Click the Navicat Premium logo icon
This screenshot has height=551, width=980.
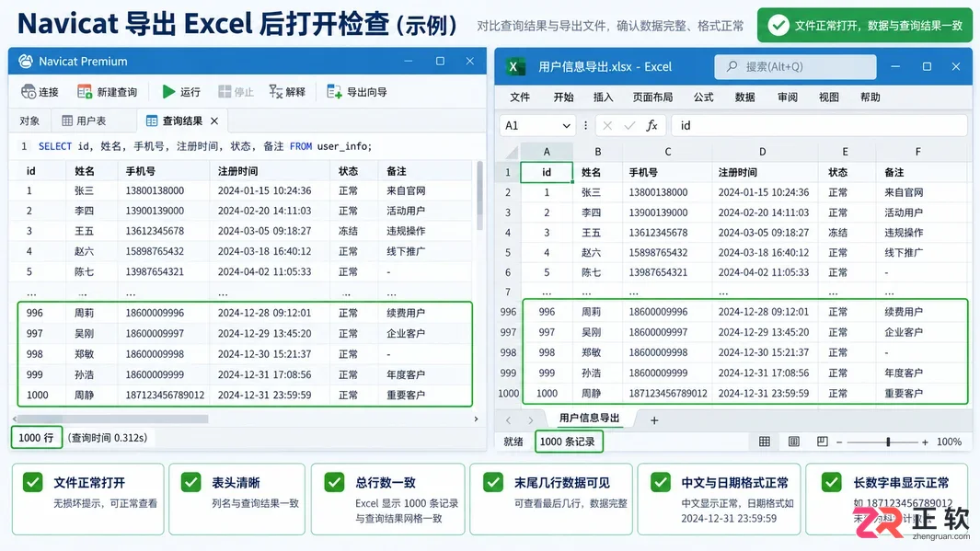click(x=26, y=62)
